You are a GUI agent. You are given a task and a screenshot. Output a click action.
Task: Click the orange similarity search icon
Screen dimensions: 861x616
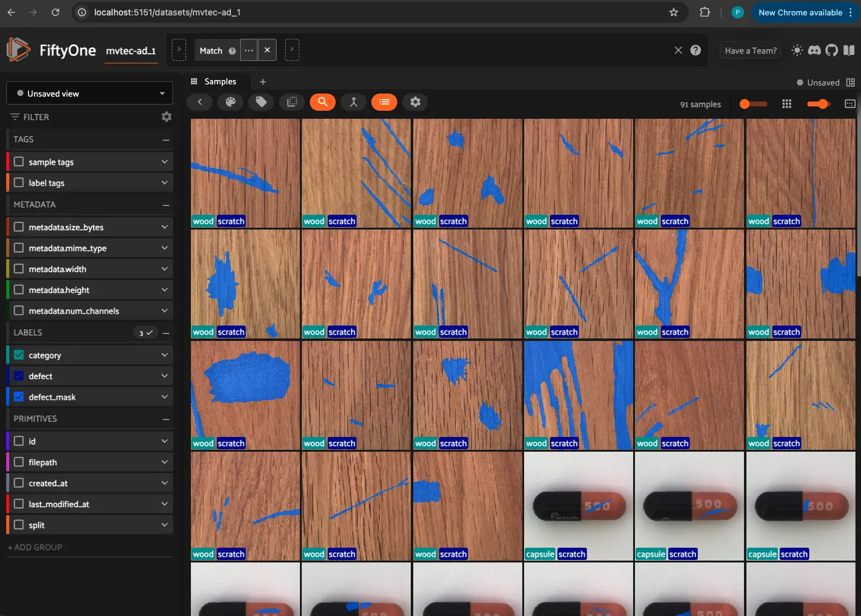[323, 102]
